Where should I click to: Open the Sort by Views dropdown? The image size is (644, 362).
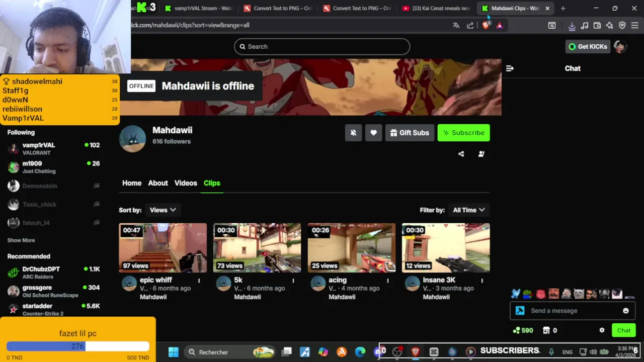163,210
